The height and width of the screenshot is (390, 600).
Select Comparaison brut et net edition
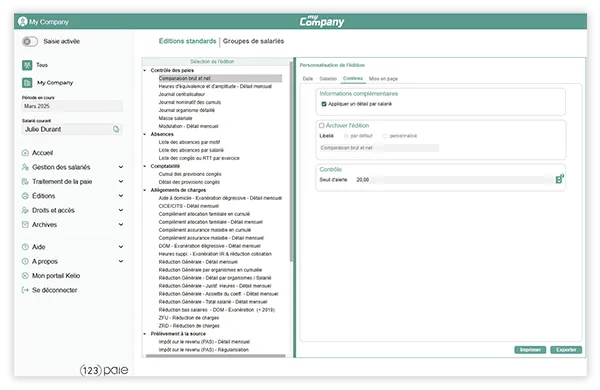(220, 78)
